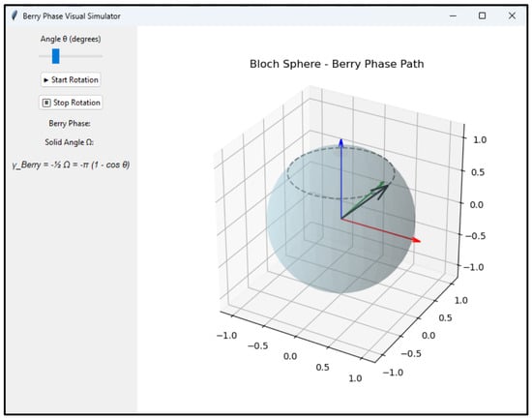Close the Berry Phase Visual Simulator
This screenshot has height=419, width=532.
[512, 15]
